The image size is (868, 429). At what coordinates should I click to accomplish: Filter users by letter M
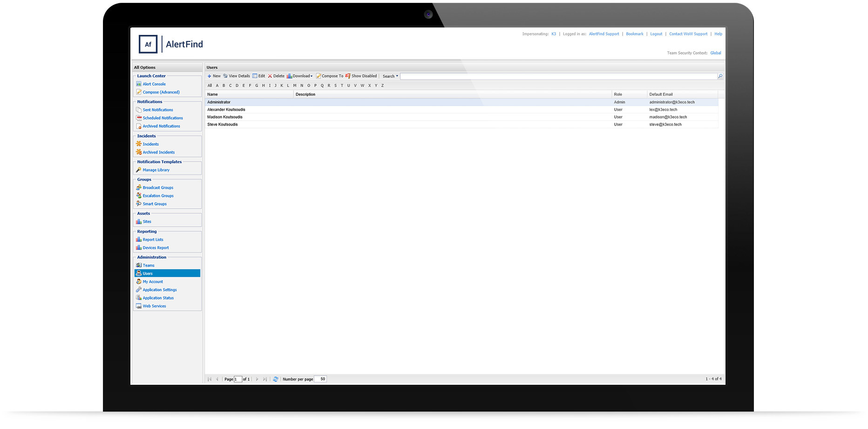295,86
